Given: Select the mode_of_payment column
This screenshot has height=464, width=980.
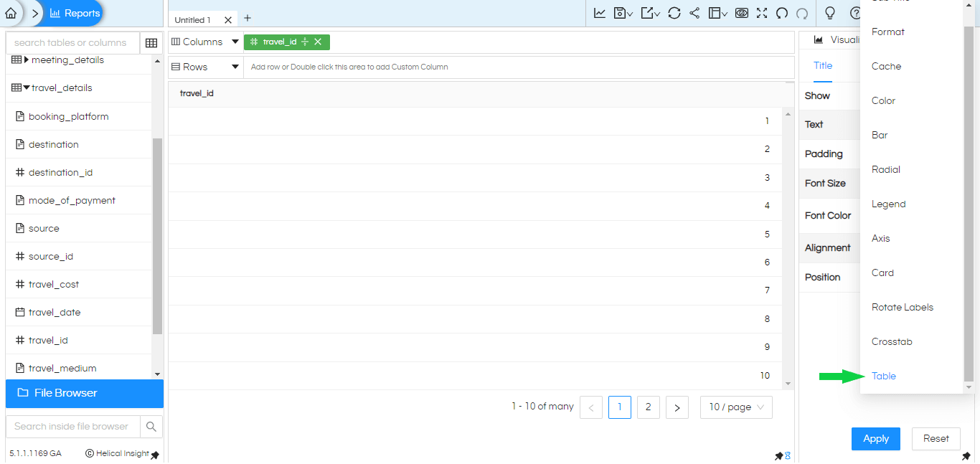Looking at the screenshot, I should 72,200.
